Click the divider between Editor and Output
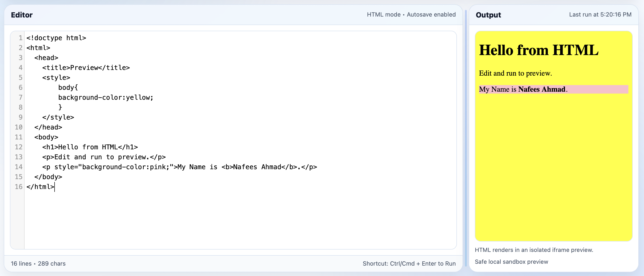 click(x=466, y=138)
